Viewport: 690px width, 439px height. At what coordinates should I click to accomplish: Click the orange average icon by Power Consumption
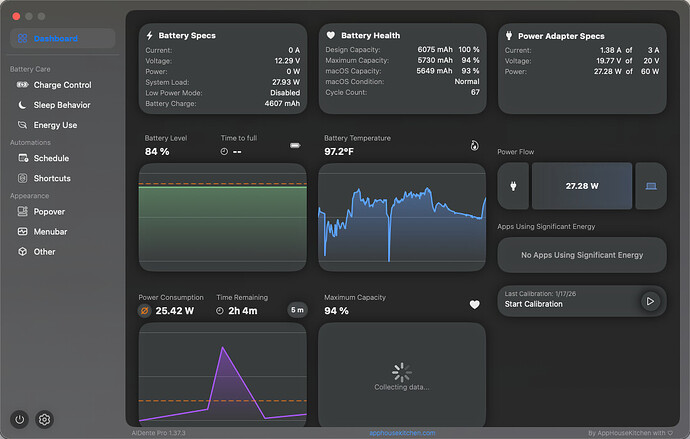click(x=144, y=311)
